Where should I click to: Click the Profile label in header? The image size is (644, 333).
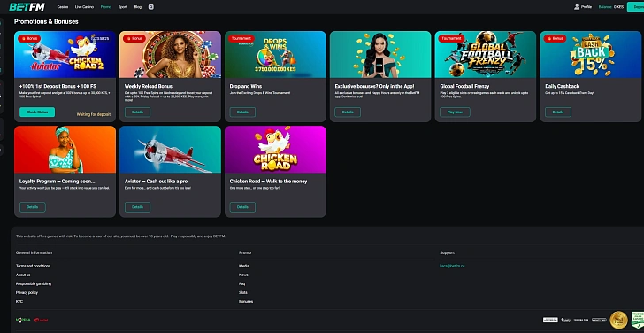pyautogui.click(x=586, y=7)
